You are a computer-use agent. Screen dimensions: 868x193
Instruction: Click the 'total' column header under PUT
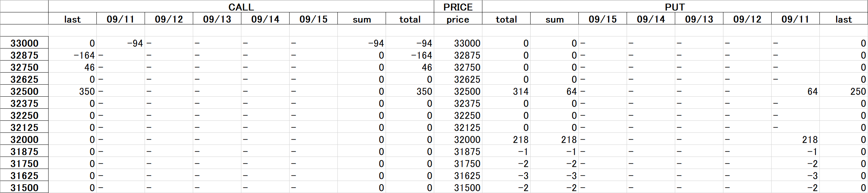click(x=506, y=19)
